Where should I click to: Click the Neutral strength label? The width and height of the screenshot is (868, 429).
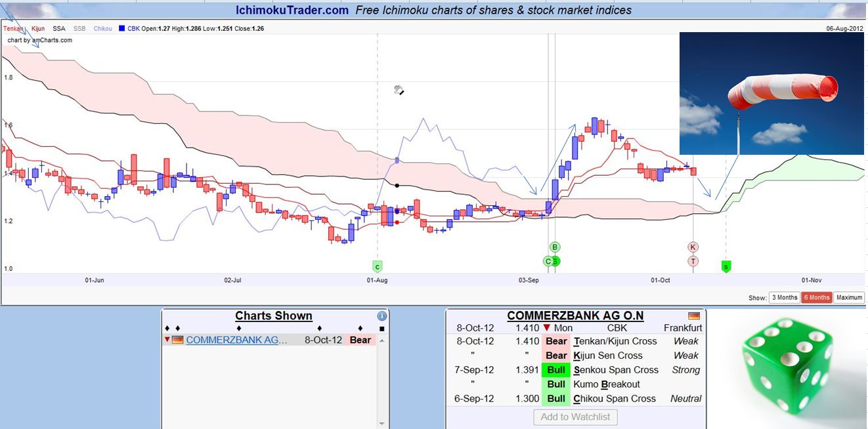pyautogui.click(x=686, y=399)
